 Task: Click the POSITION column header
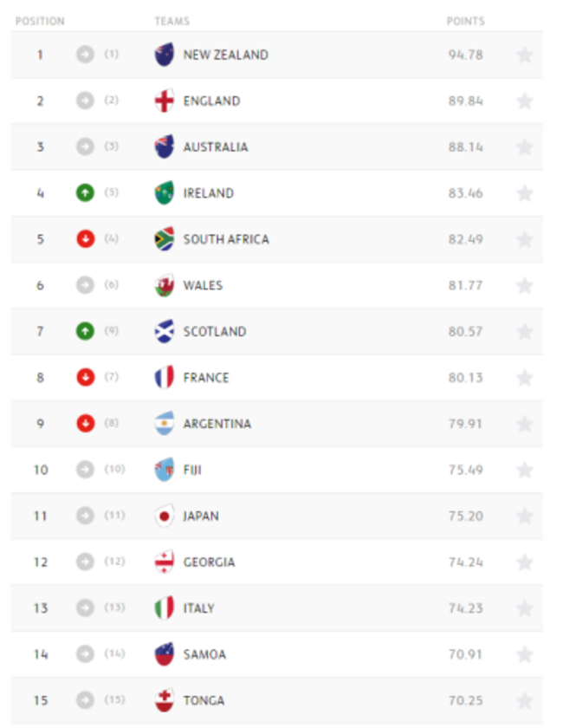pyautogui.click(x=40, y=21)
